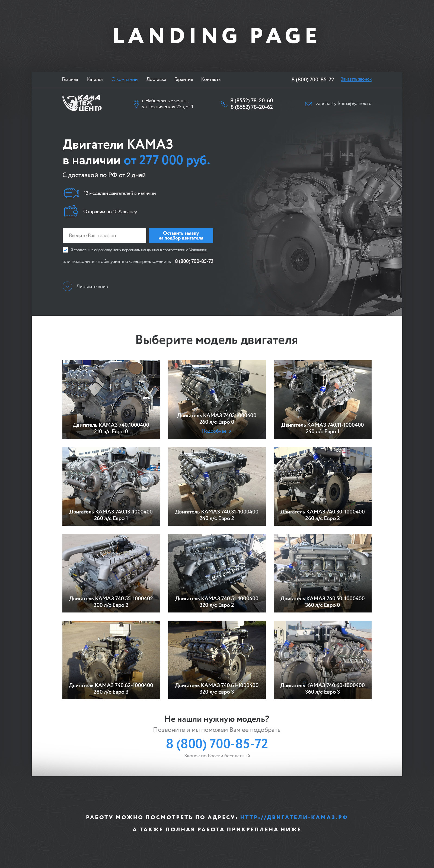Open the Каталог menu item
Image resolution: width=434 pixels, height=868 pixels.
coord(95,79)
